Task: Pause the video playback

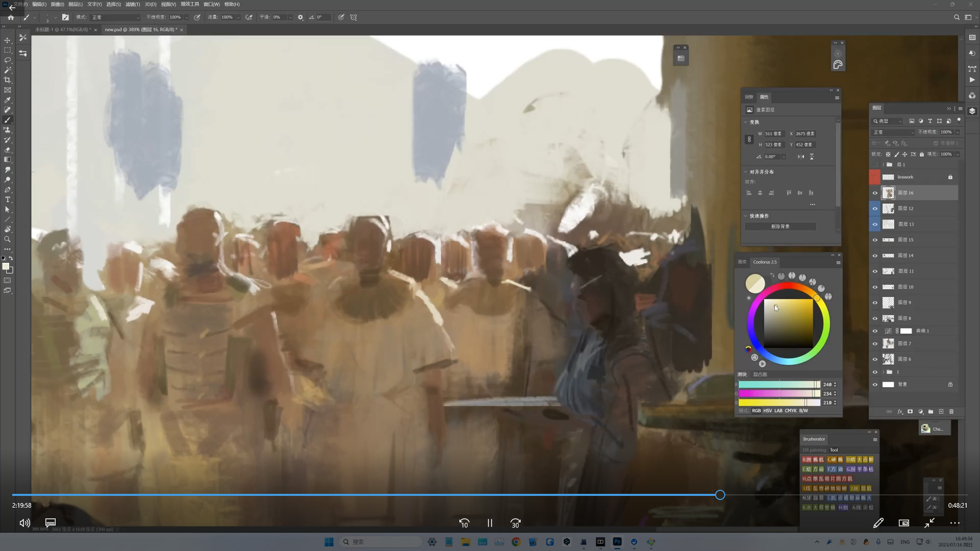Action: 490,523
